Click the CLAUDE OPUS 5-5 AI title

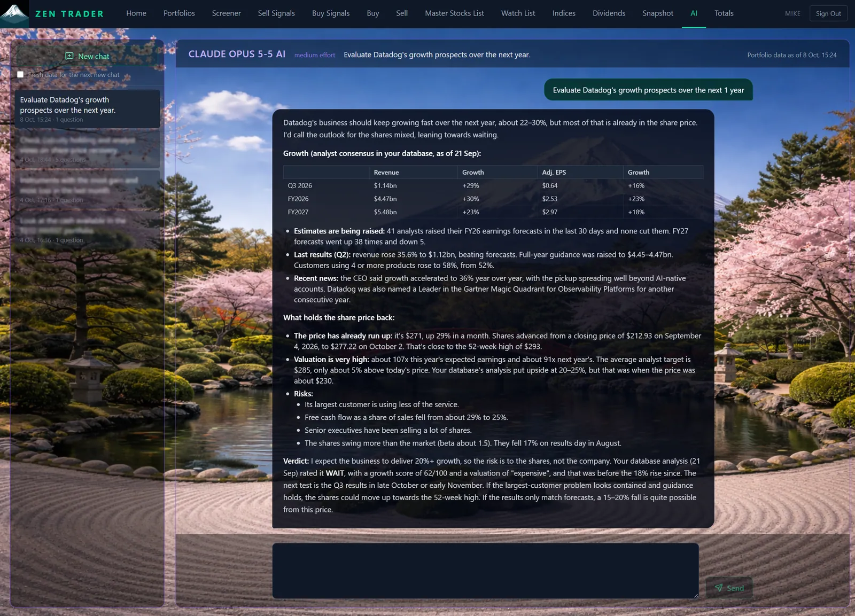tap(237, 54)
